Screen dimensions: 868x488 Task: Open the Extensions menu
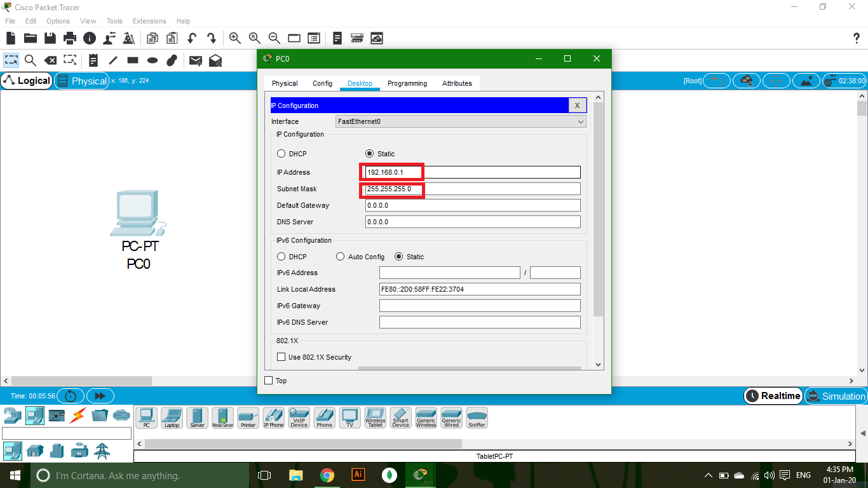tap(149, 21)
